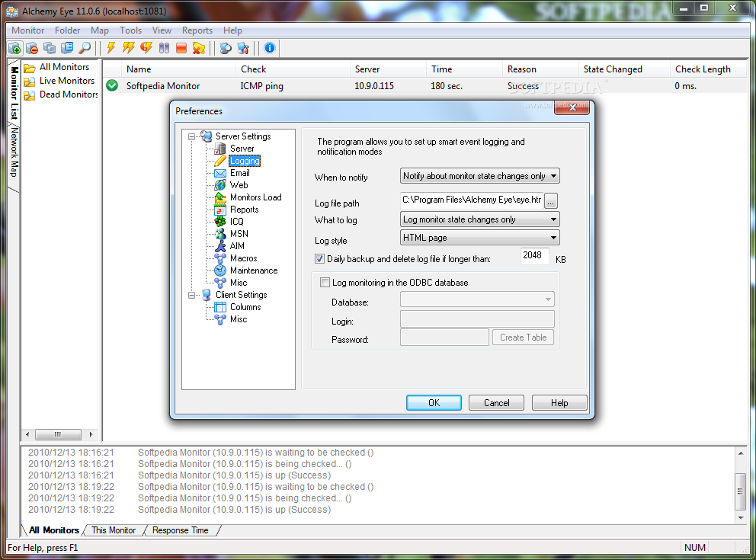Image resolution: width=756 pixels, height=560 pixels.
Task: Click the double lightning check-all icon
Action: (128, 48)
